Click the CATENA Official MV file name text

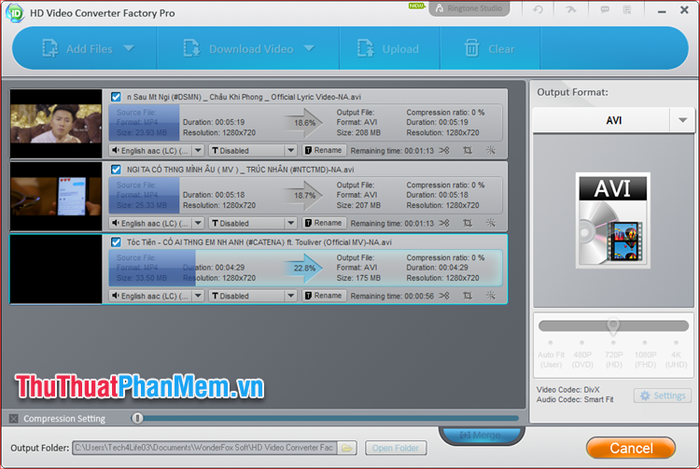point(259,242)
